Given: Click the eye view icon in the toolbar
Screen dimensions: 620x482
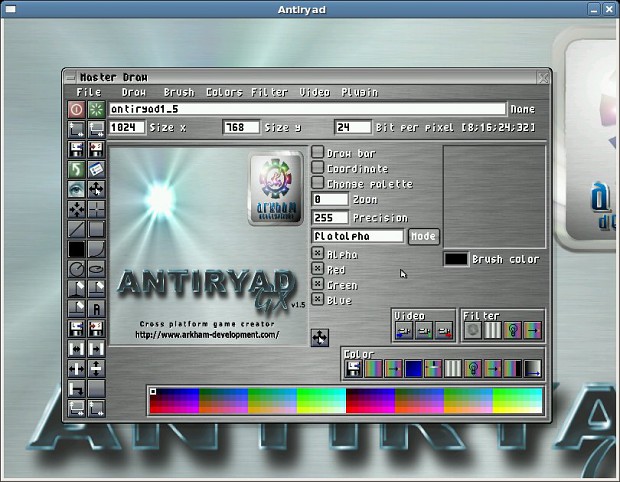Looking at the screenshot, I should [x=76, y=189].
